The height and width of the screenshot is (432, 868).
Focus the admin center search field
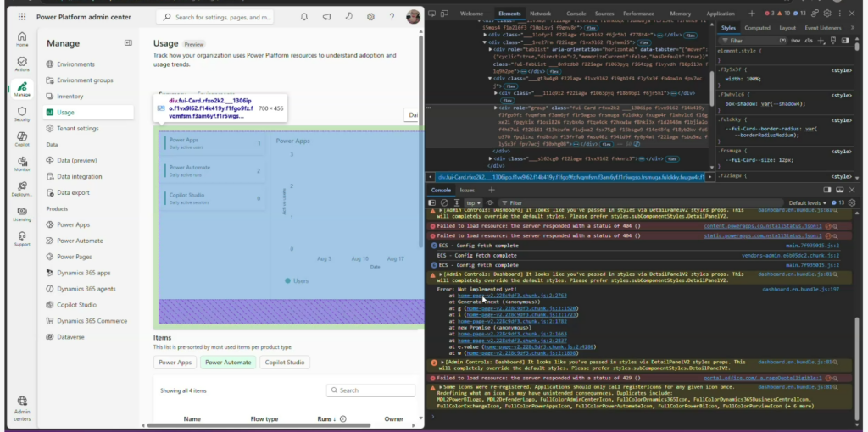coord(215,17)
